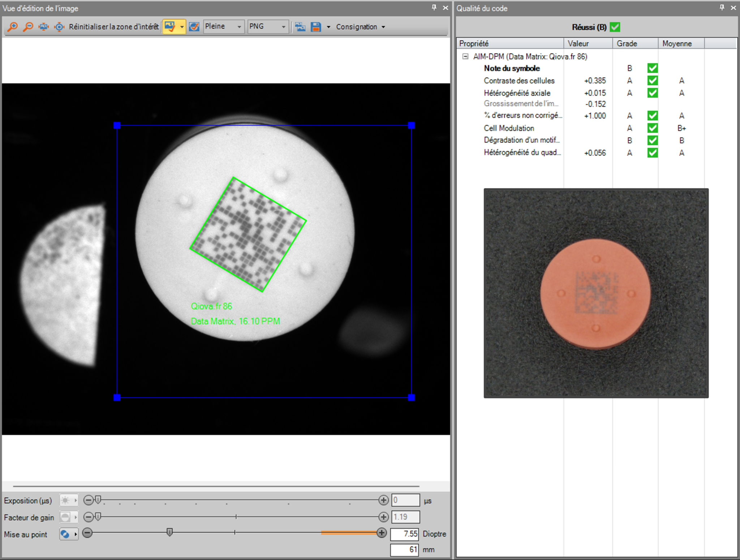Collapse the AIM-DPM tree node
The height and width of the screenshot is (560, 740).
465,56
